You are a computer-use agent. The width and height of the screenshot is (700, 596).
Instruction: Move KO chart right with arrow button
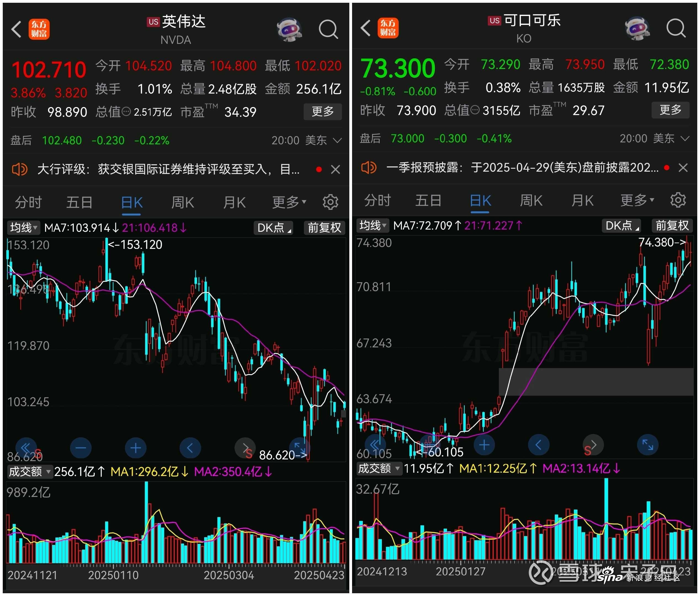(x=593, y=445)
